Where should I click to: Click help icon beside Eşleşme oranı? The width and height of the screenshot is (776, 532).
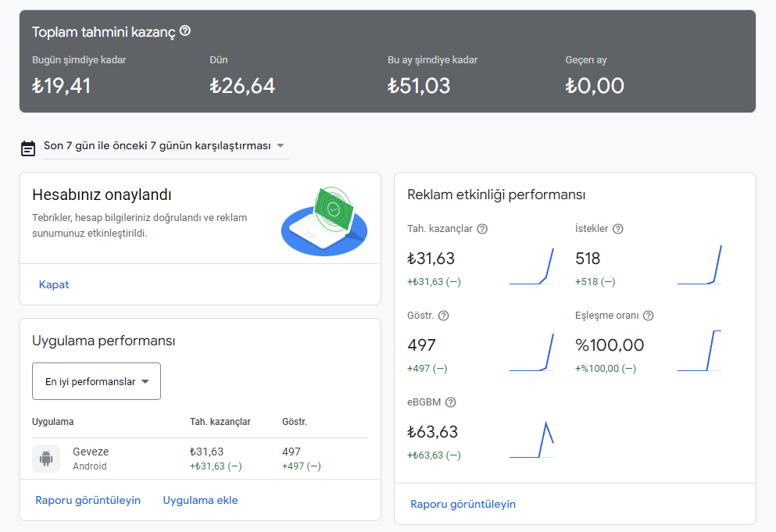[x=648, y=316]
